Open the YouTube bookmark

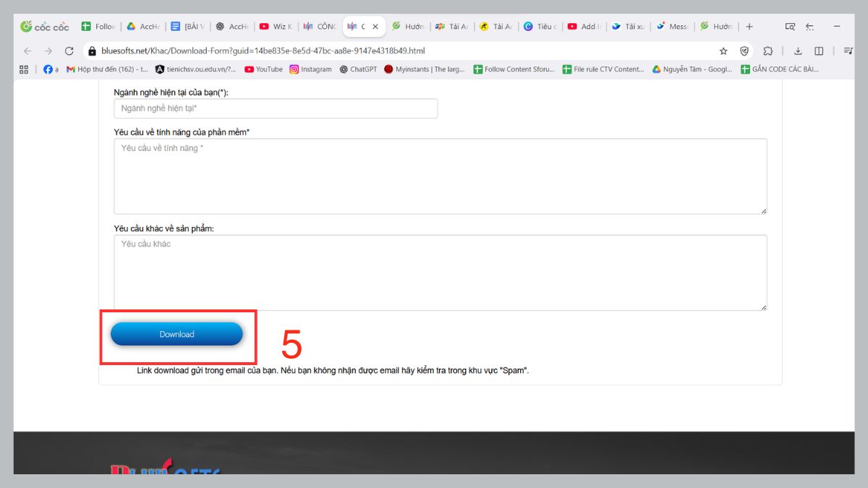(263, 69)
